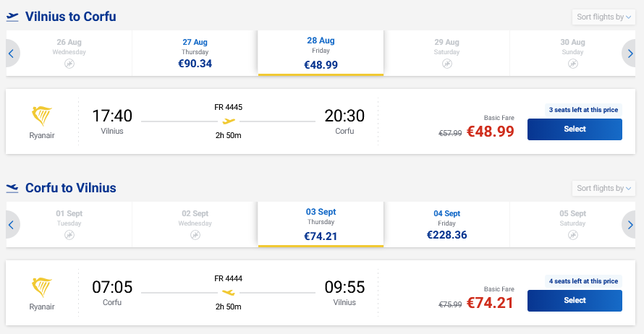The image size is (644, 334).
Task: Select the 28 Aug Friday €48.99 date tab
Action: point(321,53)
